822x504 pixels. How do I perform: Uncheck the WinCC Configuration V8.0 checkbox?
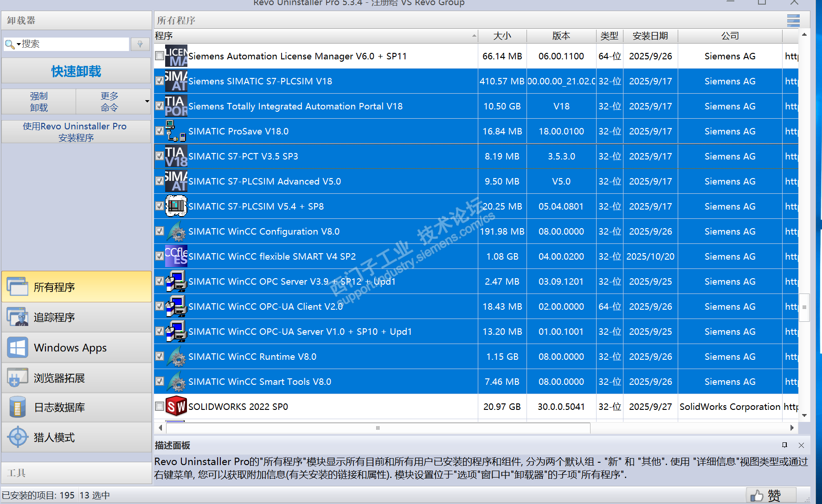[x=160, y=231]
